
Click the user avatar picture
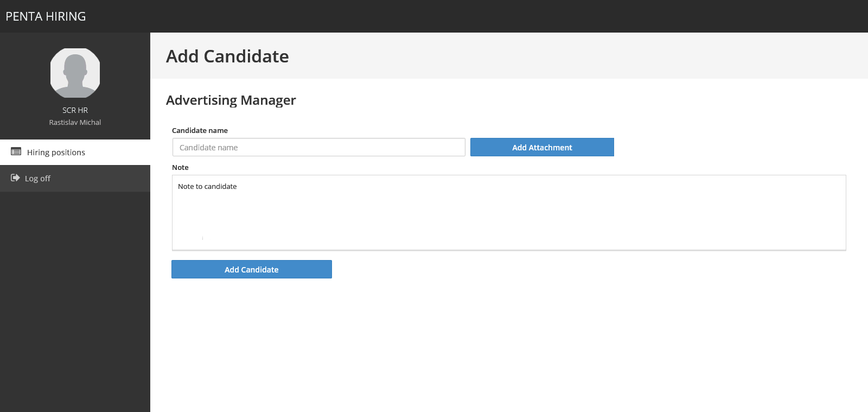tap(75, 73)
